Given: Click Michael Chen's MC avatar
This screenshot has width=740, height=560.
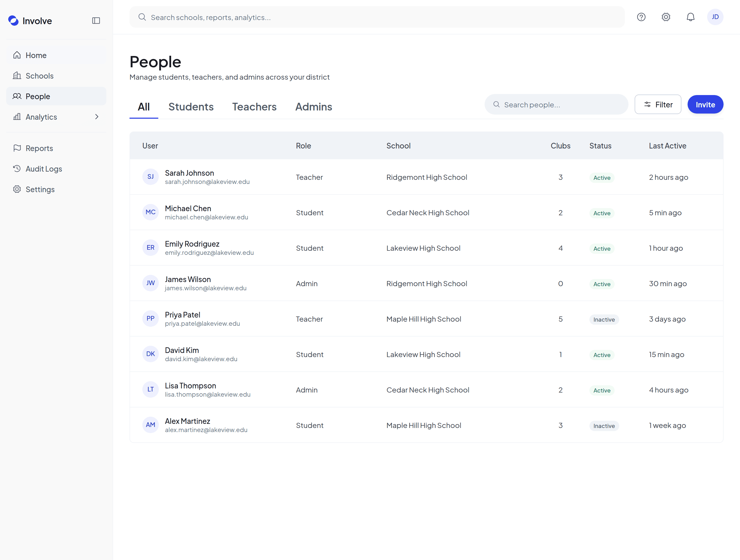Looking at the screenshot, I should click(151, 212).
